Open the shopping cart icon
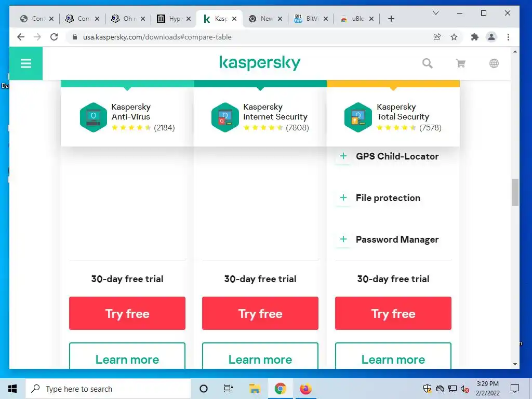Viewport: 532px width, 399px height. 460,63
